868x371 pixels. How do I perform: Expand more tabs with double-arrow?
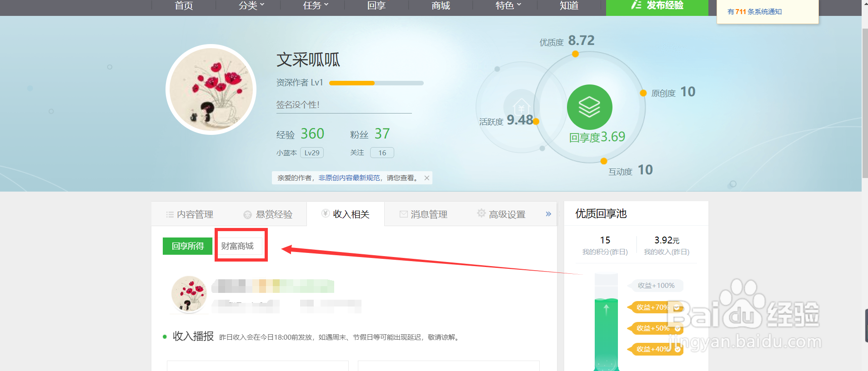coord(548,214)
